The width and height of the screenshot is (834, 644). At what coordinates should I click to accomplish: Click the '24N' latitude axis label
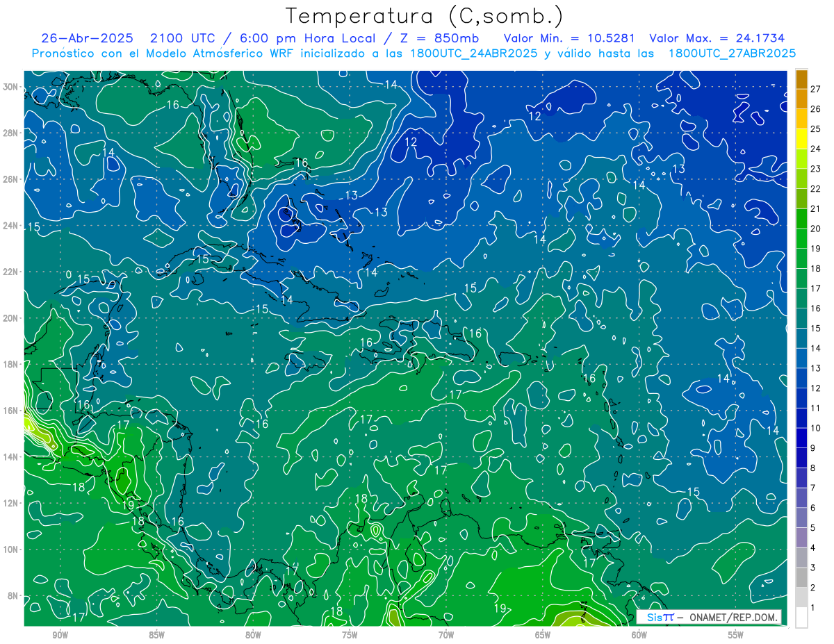coord(10,225)
